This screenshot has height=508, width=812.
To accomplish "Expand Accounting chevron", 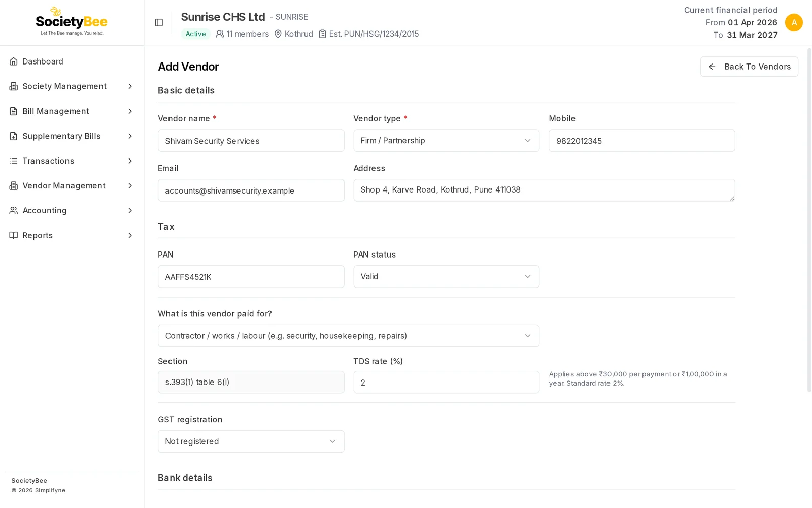I will pos(130,210).
